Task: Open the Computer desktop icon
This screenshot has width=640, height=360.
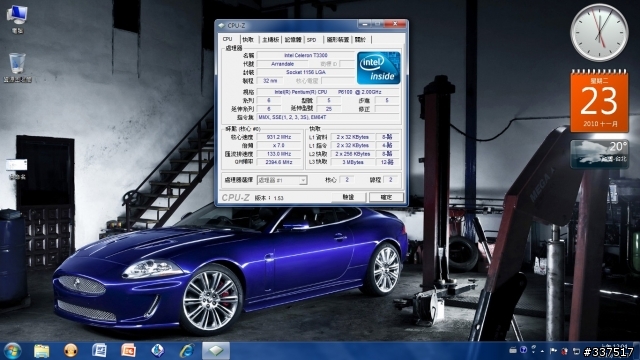Action: 17,18
